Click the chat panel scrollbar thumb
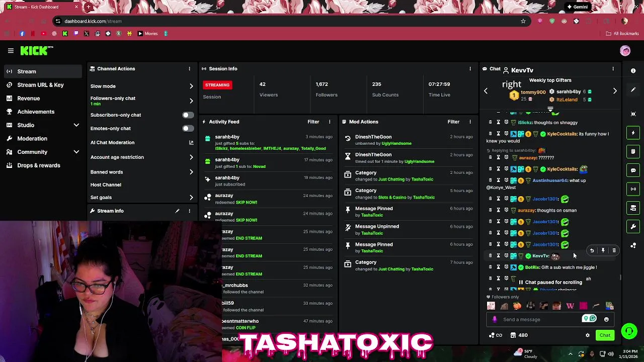The height and width of the screenshot is (362, 644). [620, 278]
